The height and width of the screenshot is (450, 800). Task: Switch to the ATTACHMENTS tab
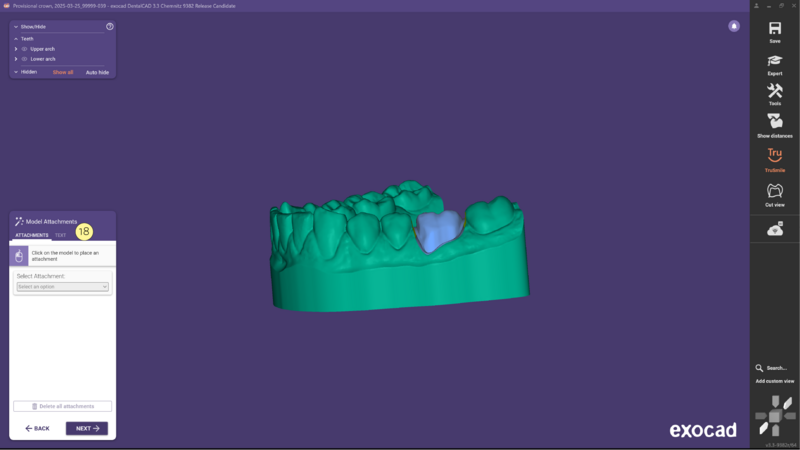point(32,235)
